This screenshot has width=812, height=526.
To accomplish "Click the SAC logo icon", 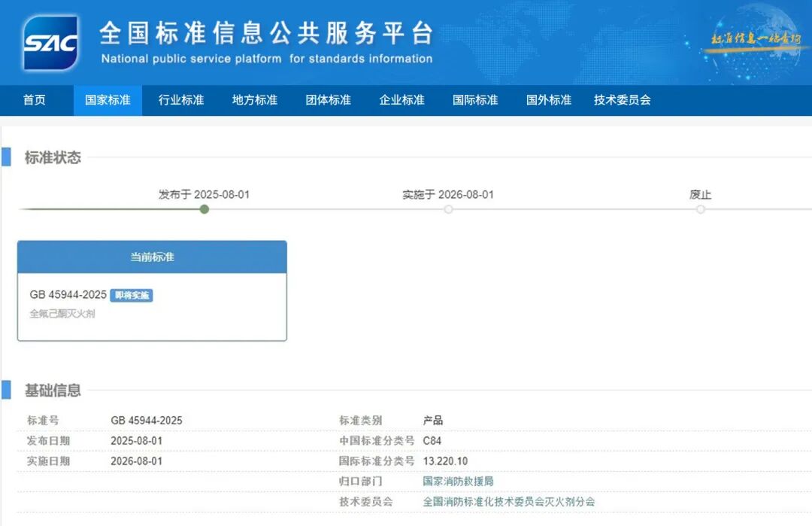I will pos(51,42).
